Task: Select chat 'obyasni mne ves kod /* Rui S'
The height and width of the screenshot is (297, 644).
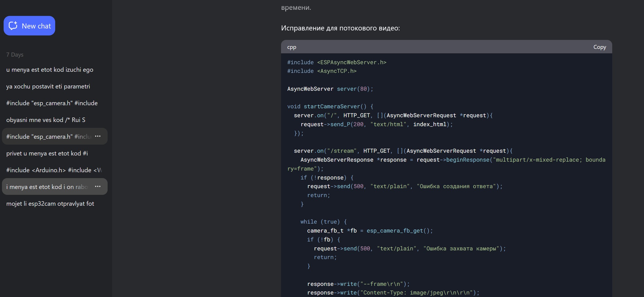Action: (55, 120)
